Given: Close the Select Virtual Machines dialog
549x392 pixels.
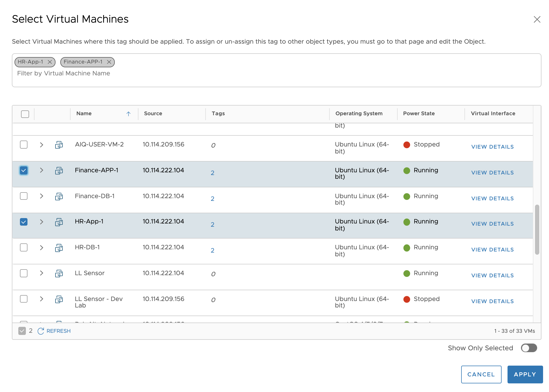Looking at the screenshot, I should click(537, 19).
